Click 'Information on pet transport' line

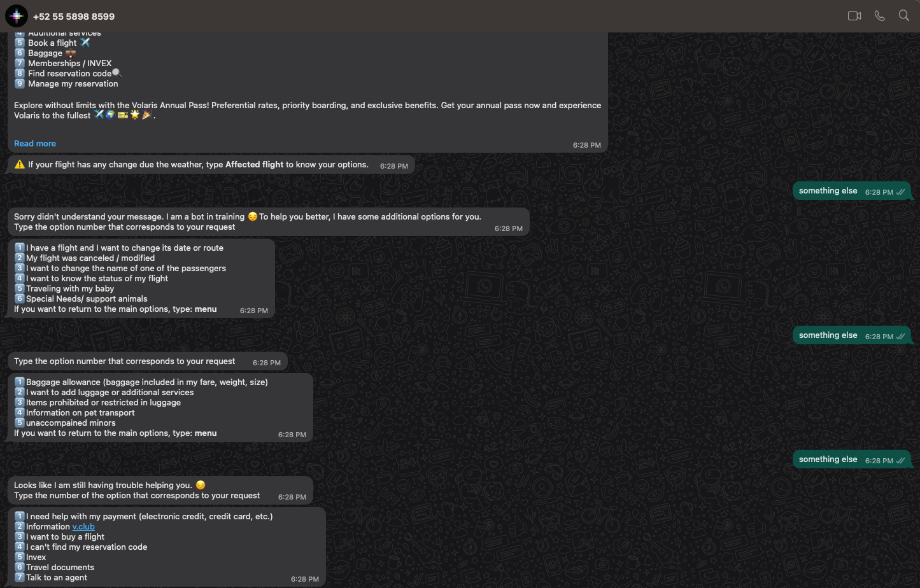pyautogui.click(x=74, y=413)
